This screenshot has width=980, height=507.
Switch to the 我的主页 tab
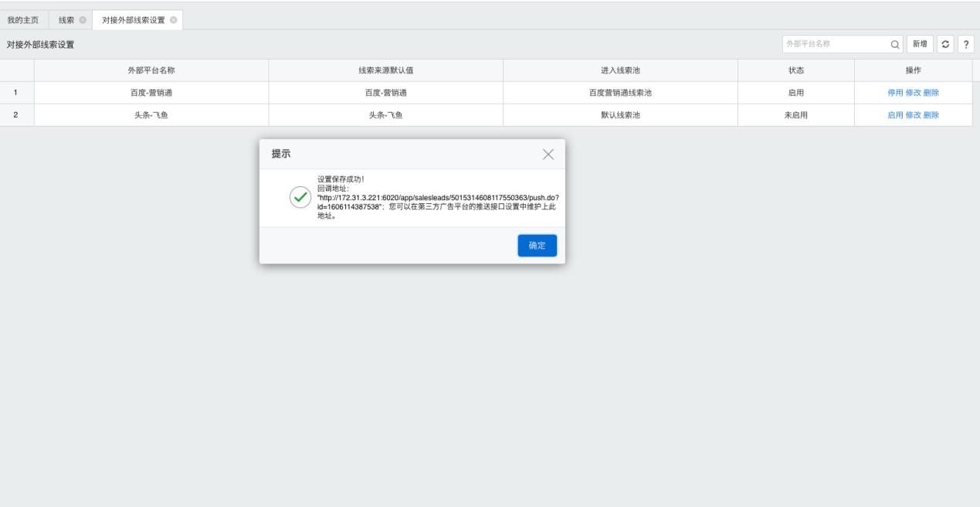[23, 20]
